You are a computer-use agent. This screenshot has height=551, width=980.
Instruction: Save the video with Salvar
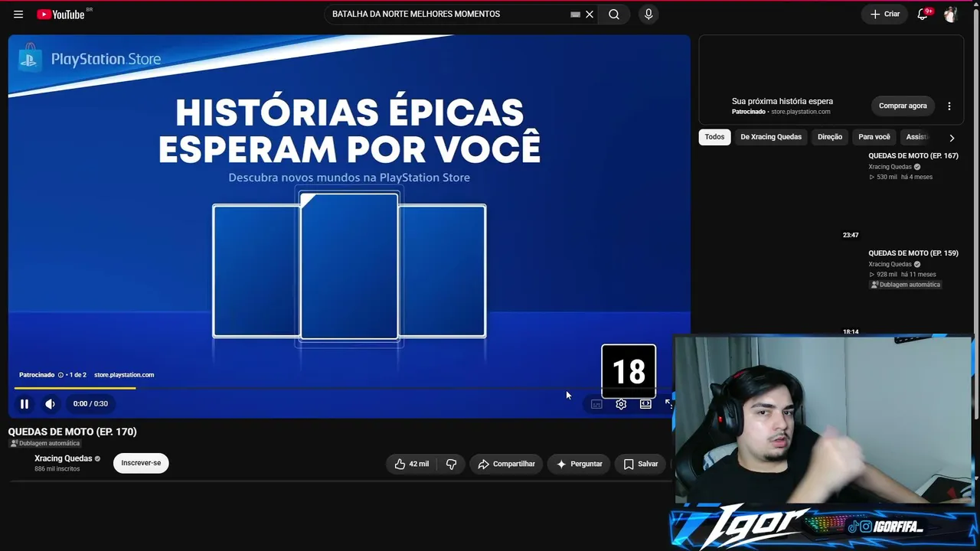(641, 464)
